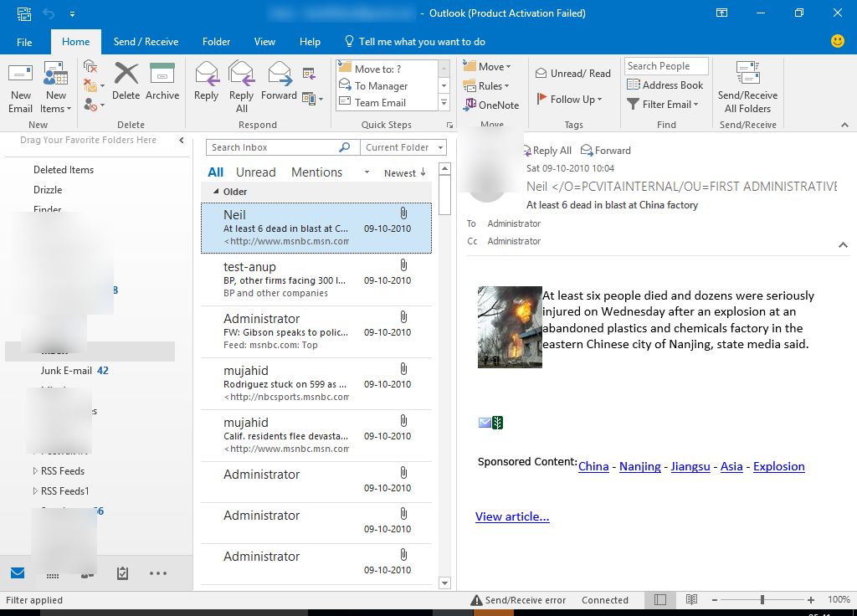Open the Current Folder scope dropdown
The width and height of the screenshot is (857, 616).
[403, 147]
